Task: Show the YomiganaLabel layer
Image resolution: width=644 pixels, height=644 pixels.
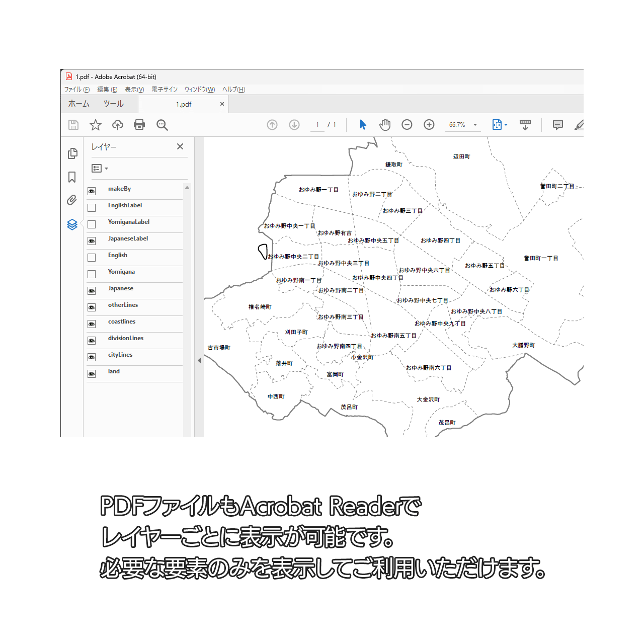Action: [x=92, y=224]
